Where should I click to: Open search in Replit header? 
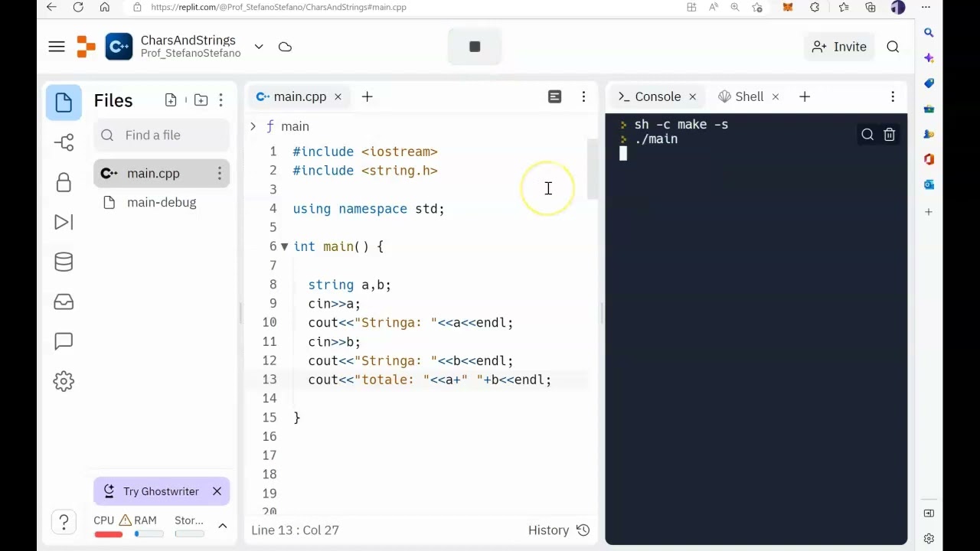pyautogui.click(x=893, y=47)
